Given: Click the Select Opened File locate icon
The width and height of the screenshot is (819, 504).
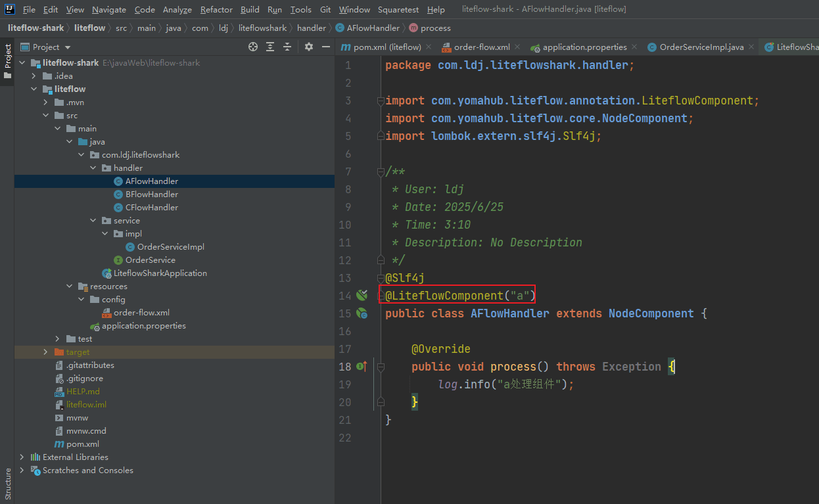Looking at the screenshot, I should [x=253, y=47].
